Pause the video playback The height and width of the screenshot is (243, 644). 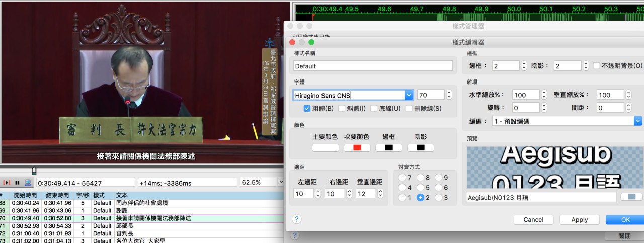pos(18,182)
